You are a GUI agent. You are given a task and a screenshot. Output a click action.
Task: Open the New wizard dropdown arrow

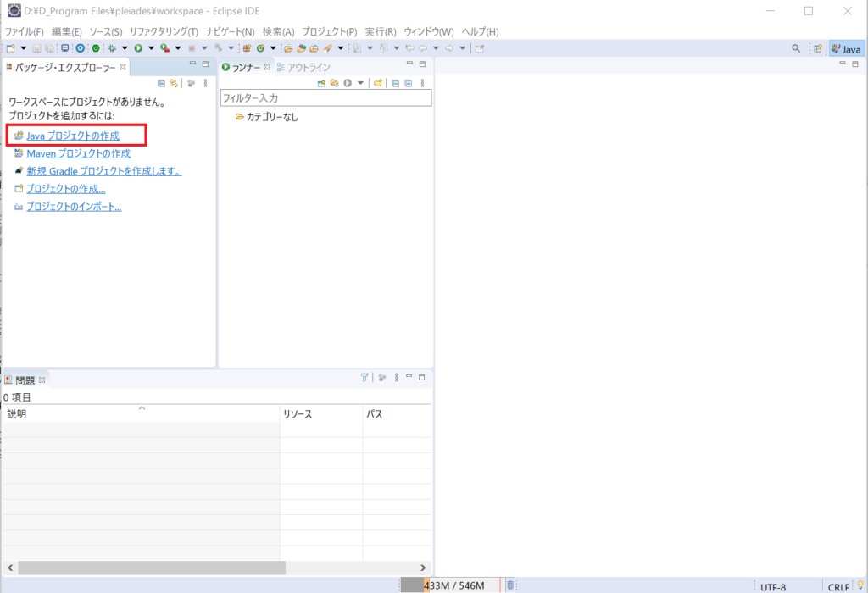23,48
